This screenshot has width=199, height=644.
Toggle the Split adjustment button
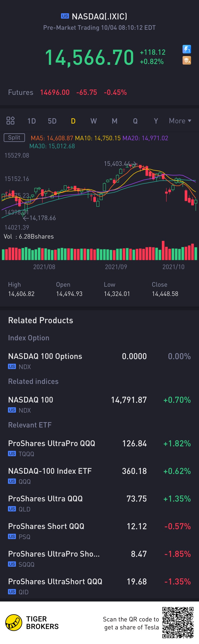point(14,138)
